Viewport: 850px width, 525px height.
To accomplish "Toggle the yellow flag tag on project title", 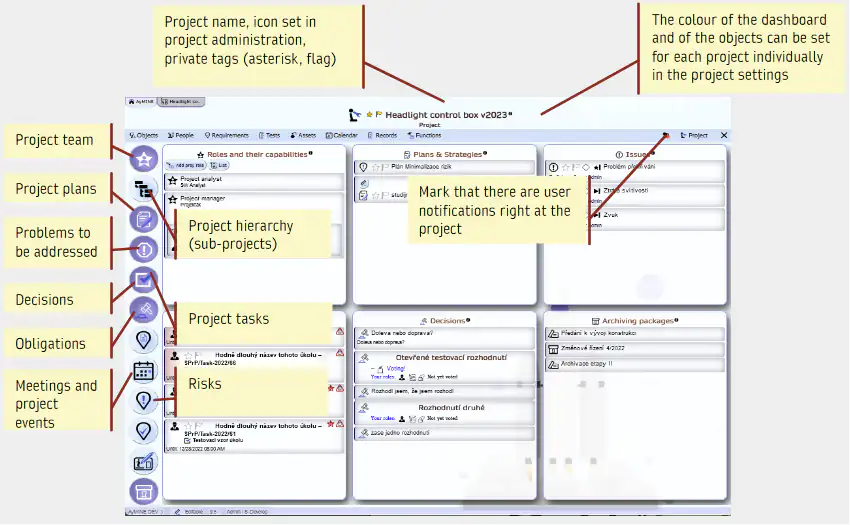I will [379, 114].
